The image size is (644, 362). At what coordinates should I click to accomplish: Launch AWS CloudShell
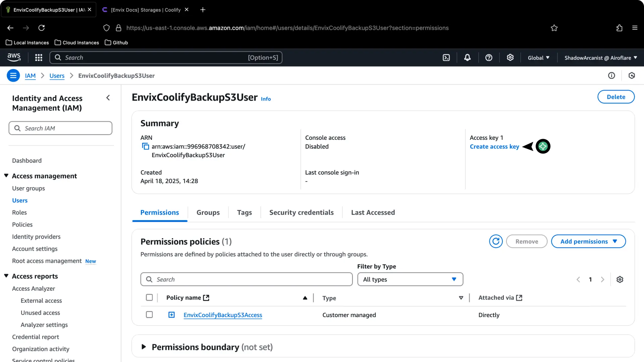click(x=446, y=57)
